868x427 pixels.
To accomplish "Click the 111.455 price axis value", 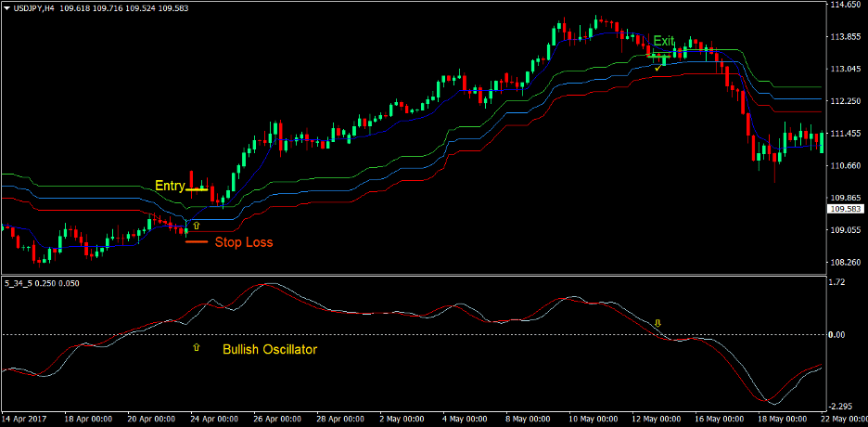I will tap(845, 134).
